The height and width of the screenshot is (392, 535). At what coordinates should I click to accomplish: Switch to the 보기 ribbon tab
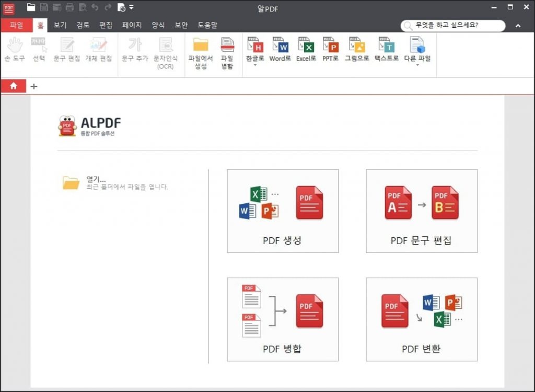point(60,25)
